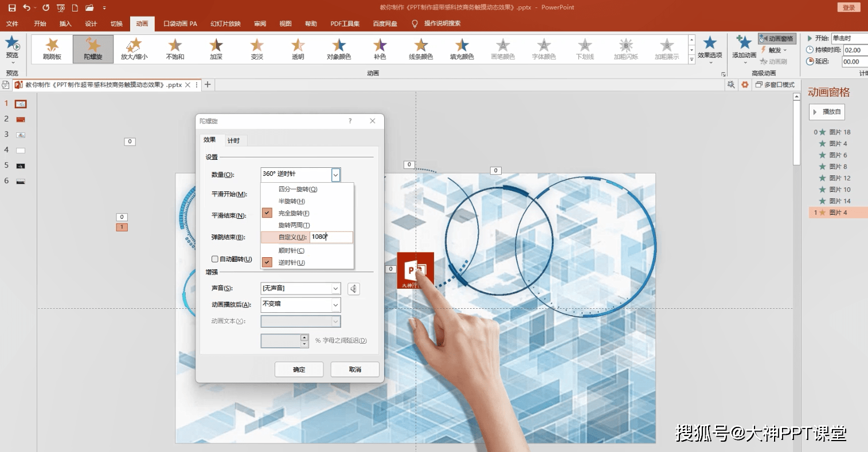Click the 自定义 custom degrees input field
Image resolution: width=868 pixels, height=452 pixels.
(x=331, y=237)
